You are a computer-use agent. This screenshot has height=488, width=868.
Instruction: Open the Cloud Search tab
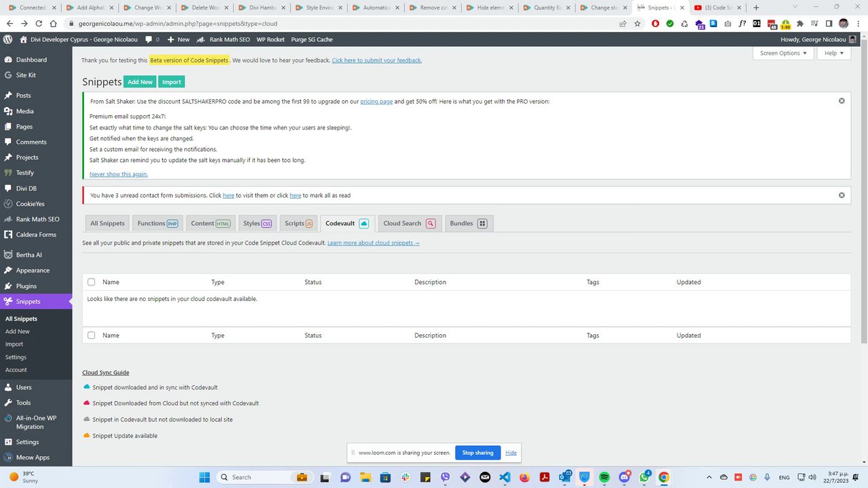410,223
